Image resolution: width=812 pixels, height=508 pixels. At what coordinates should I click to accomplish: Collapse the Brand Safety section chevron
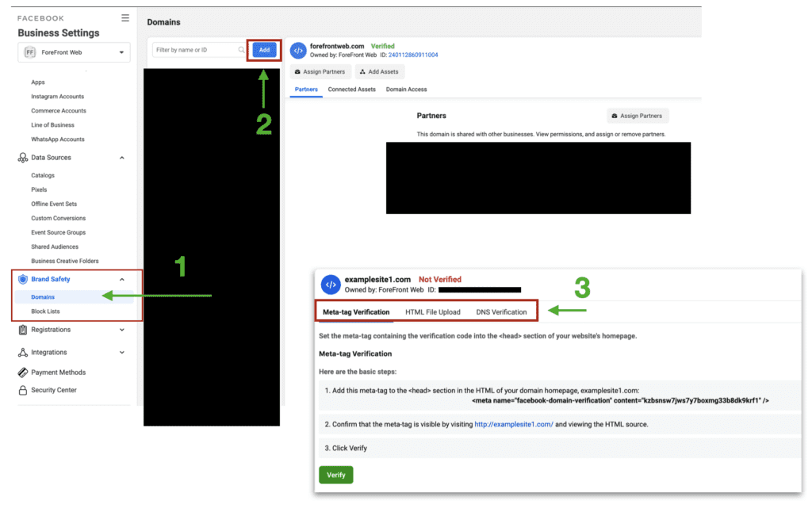[121, 279]
